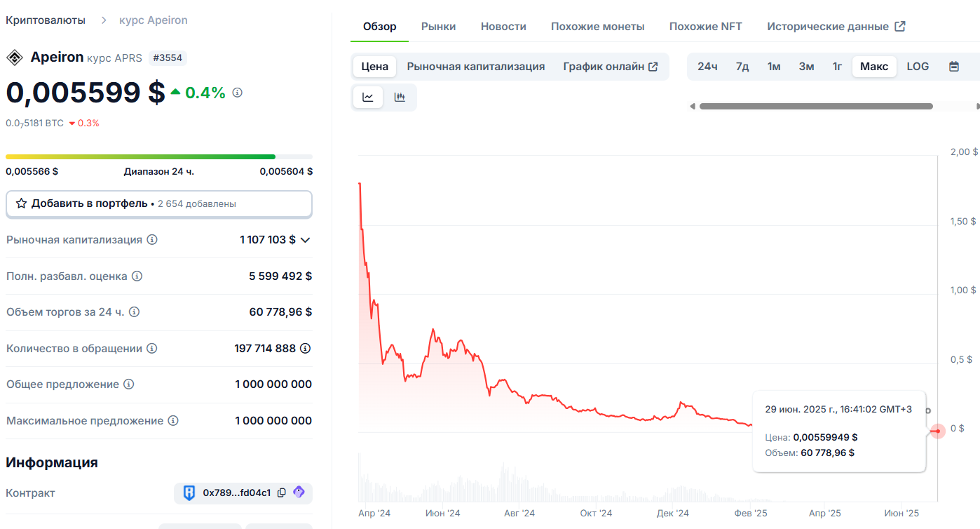Click the 0.0₇5181 BTC price text

[34, 123]
